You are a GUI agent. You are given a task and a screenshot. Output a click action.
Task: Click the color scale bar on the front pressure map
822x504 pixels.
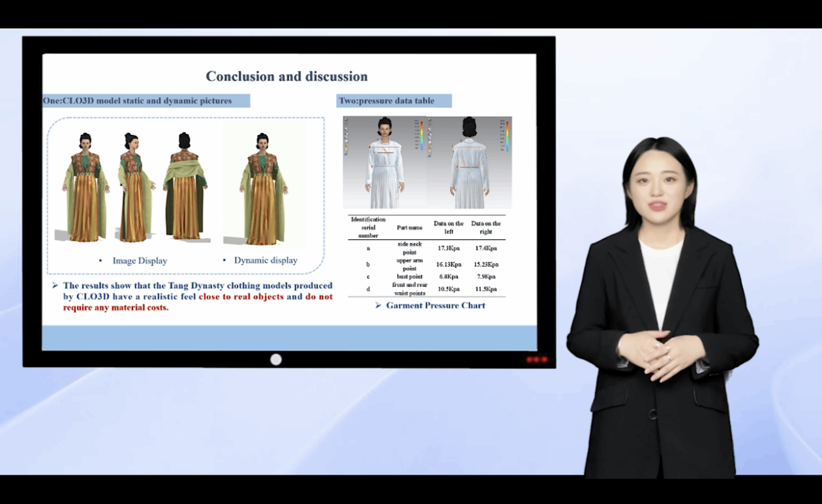pyautogui.click(x=421, y=136)
